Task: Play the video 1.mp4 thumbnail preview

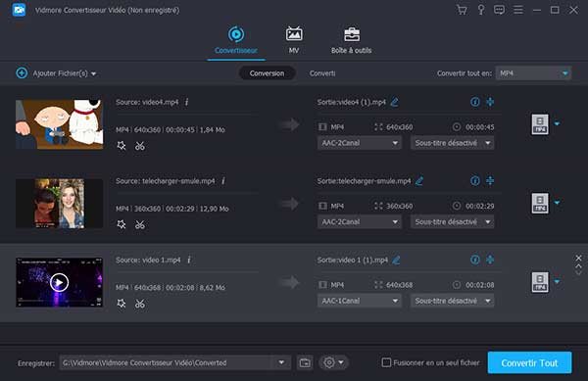Action: (x=59, y=282)
